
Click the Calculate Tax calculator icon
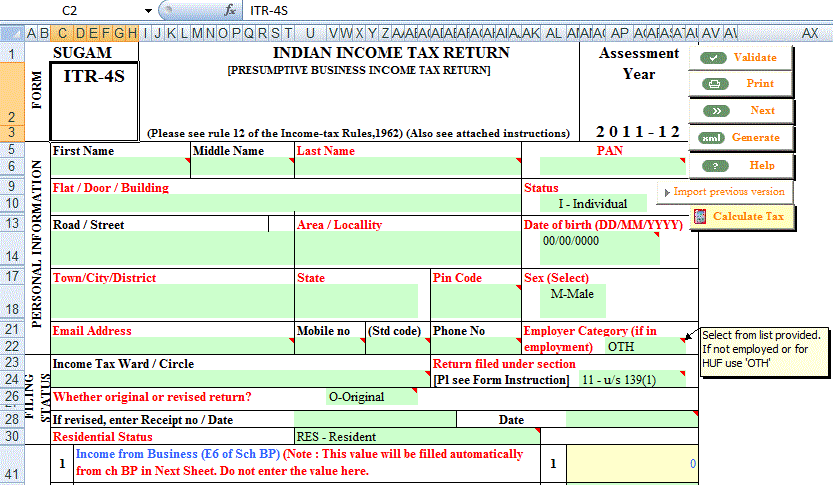tap(700, 216)
